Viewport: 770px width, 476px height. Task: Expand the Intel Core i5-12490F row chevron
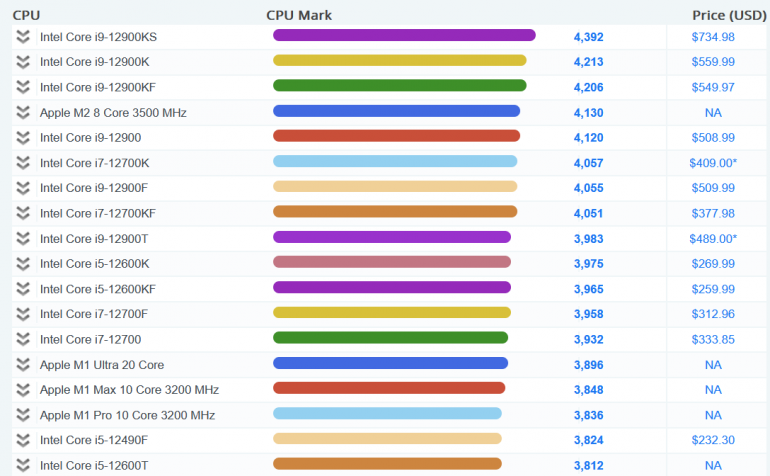[23, 440]
